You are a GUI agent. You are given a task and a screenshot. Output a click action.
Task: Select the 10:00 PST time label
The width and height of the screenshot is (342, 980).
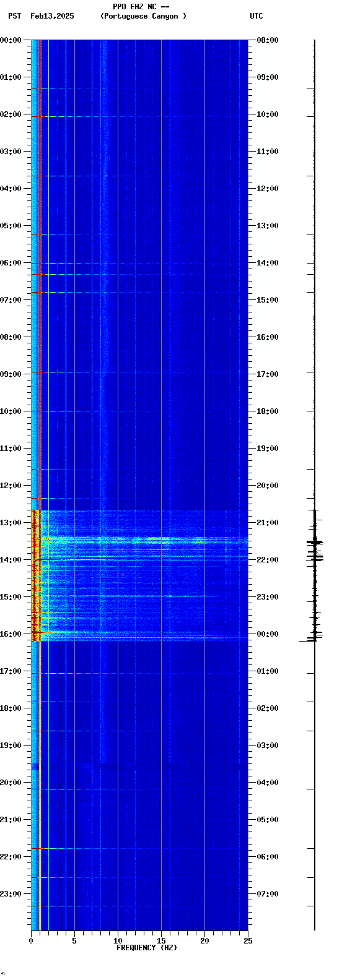[11, 411]
